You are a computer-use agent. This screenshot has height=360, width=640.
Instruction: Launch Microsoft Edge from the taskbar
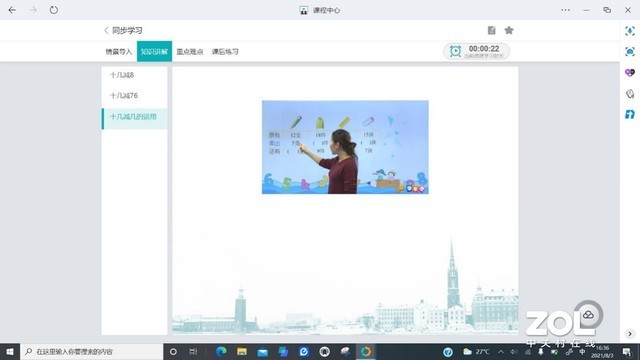(221, 351)
